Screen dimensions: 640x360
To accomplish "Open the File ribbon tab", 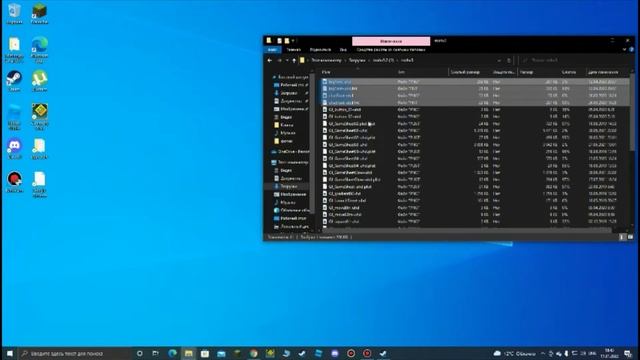I will [272, 49].
